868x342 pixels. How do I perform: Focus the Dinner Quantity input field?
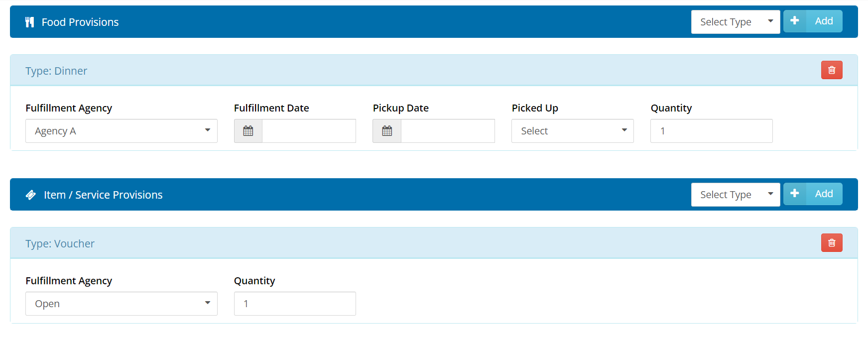pyautogui.click(x=711, y=131)
